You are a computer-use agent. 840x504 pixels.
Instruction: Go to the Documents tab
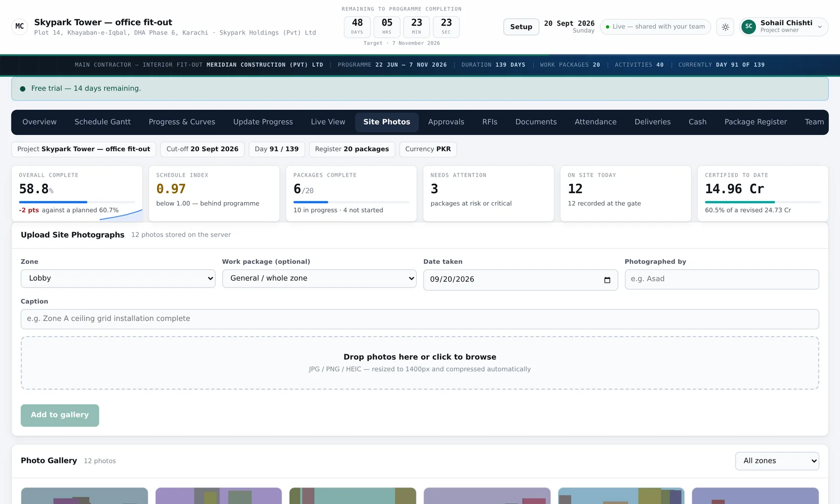pos(536,122)
